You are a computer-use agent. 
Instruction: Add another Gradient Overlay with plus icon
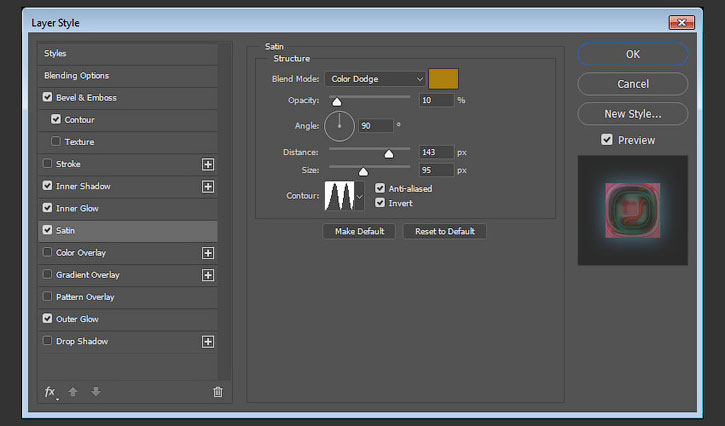(208, 275)
